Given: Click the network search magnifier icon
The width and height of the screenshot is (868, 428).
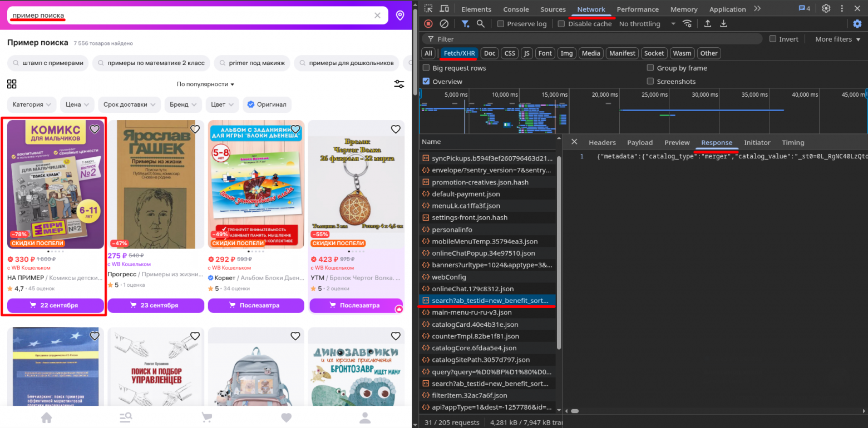Looking at the screenshot, I should point(481,24).
